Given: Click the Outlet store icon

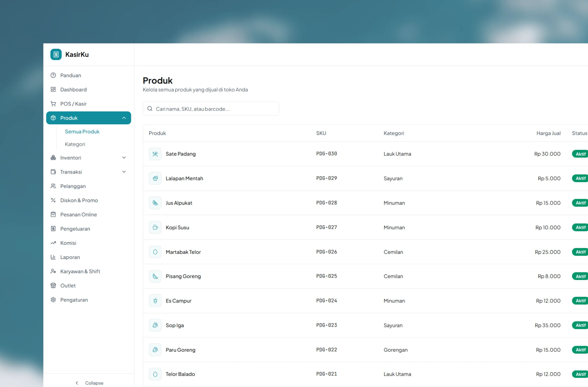Looking at the screenshot, I should point(53,285).
